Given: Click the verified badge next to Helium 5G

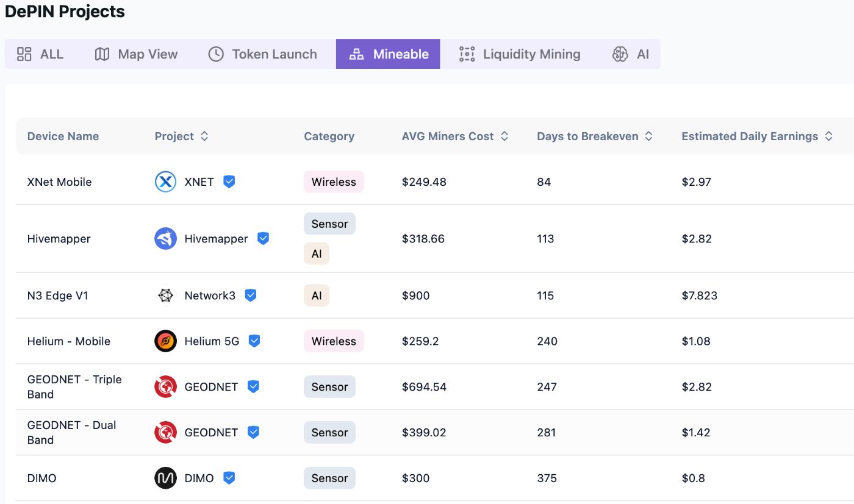Looking at the screenshot, I should (254, 341).
